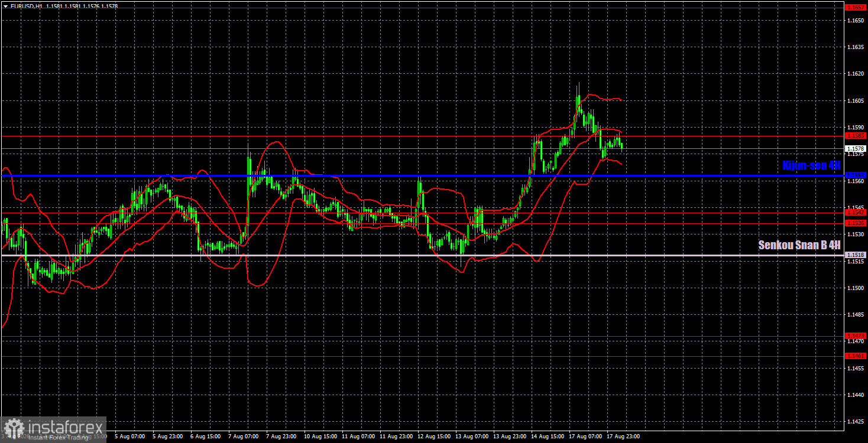
Task: Click the 1.1605 price axis label
Action: [856, 101]
